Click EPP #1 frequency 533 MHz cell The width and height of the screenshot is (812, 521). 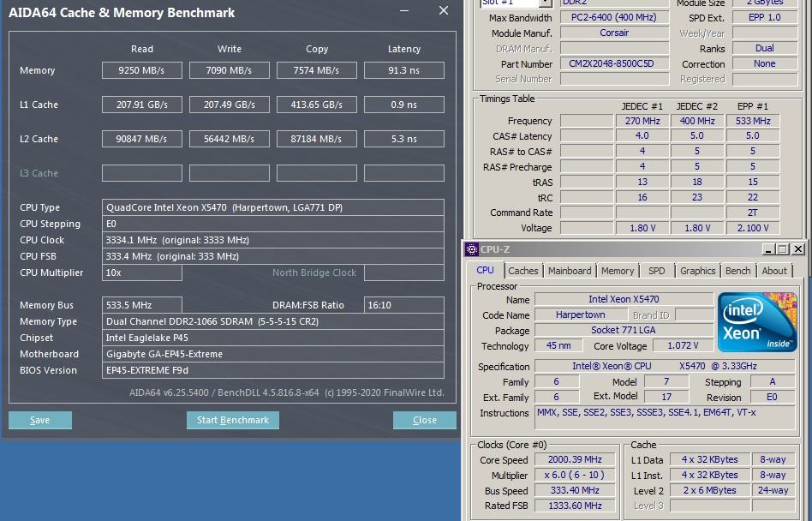click(753, 121)
